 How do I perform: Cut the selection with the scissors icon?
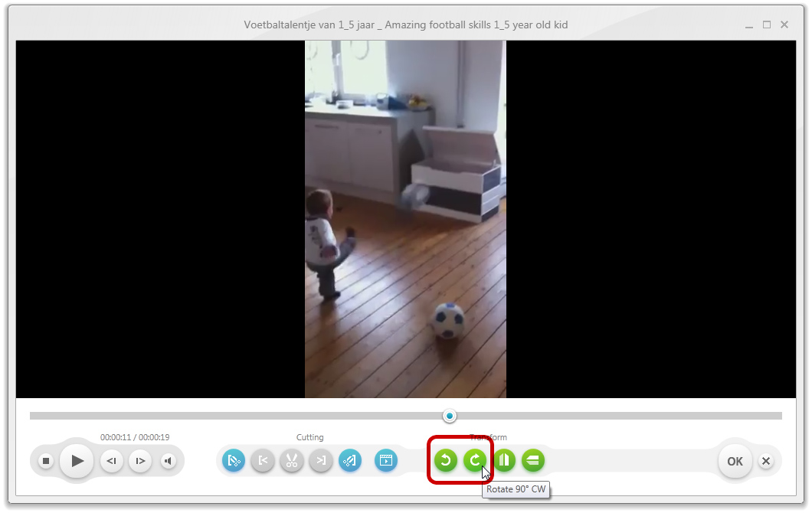point(292,460)
